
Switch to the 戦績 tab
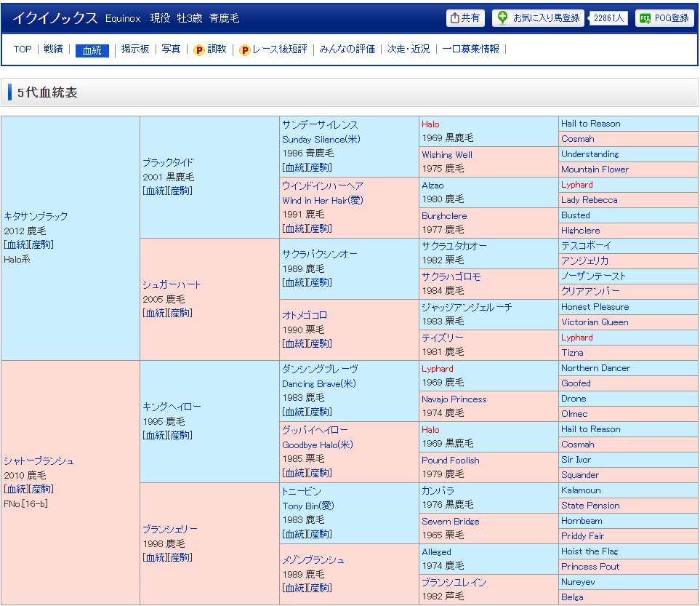pyautogui.click(x=53, y=49)
